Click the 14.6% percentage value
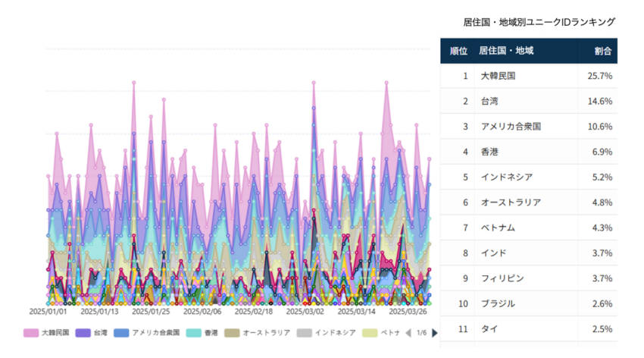 click(x=599, y=101)
